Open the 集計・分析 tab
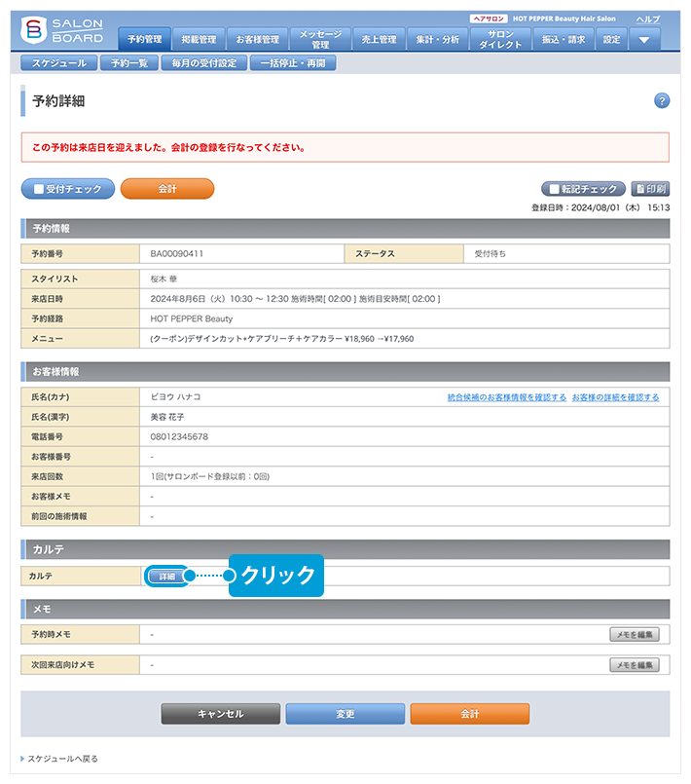Viewport: 691px width, 784px height. click(438, 39)
